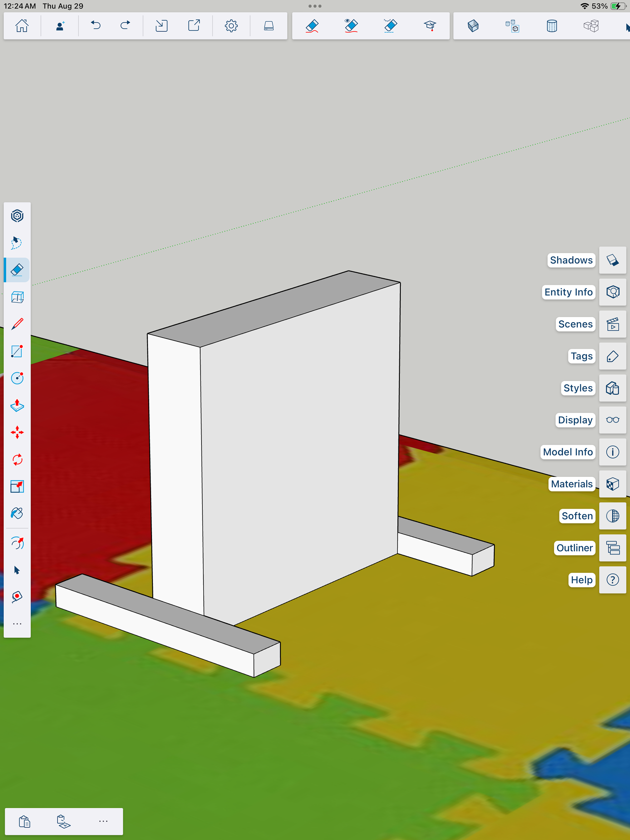Select the Move tool
Image resolution: width=630 pixels, height=840 pixels.
tap(17, 433)
